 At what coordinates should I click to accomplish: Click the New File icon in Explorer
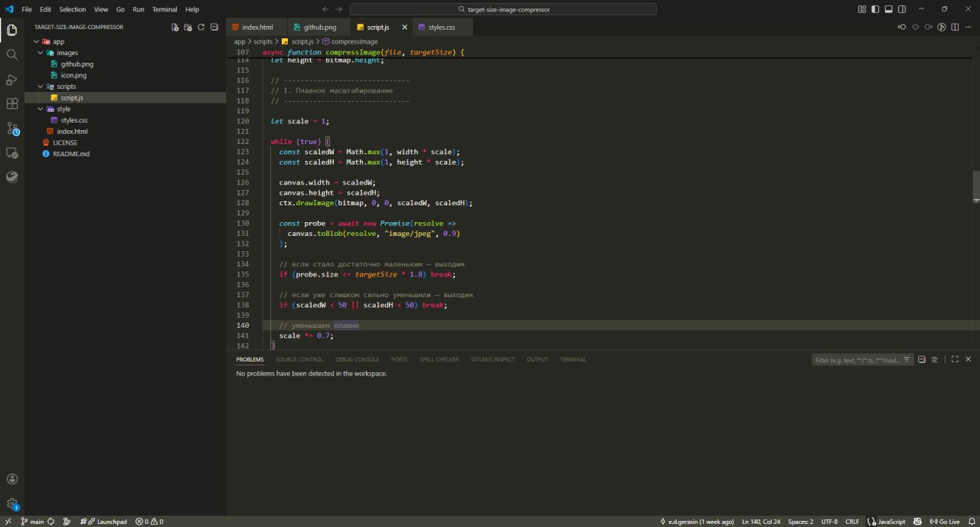175,27
